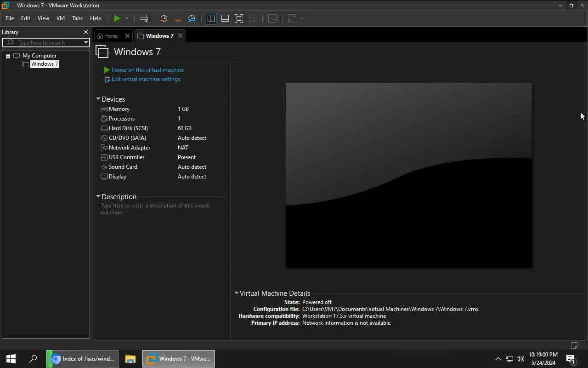588x368 pixels.
Task: Click Edit virtual machine settings link
Action: pyautogui.click(x=146, y=79)
